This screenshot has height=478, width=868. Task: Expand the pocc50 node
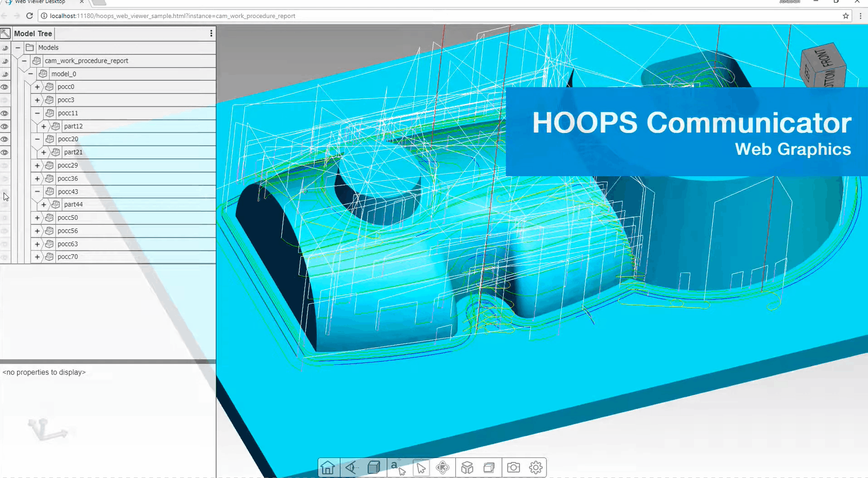pos(37,218)
